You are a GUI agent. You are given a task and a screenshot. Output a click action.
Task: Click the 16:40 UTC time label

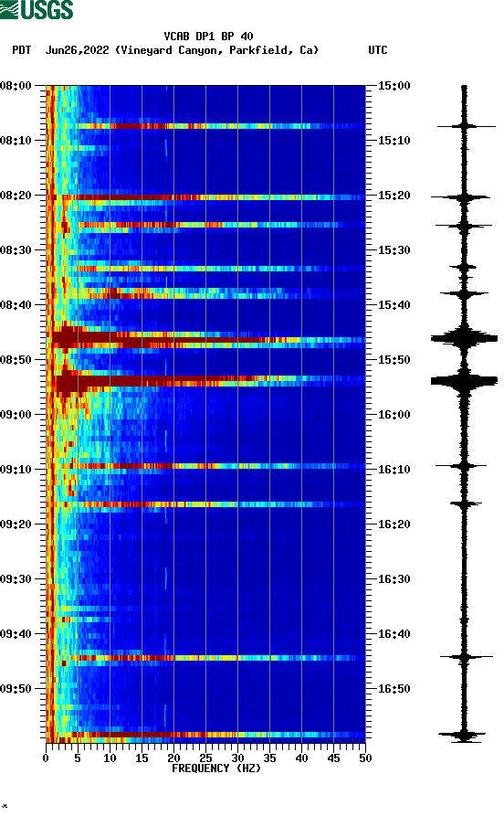click(394, 634)
